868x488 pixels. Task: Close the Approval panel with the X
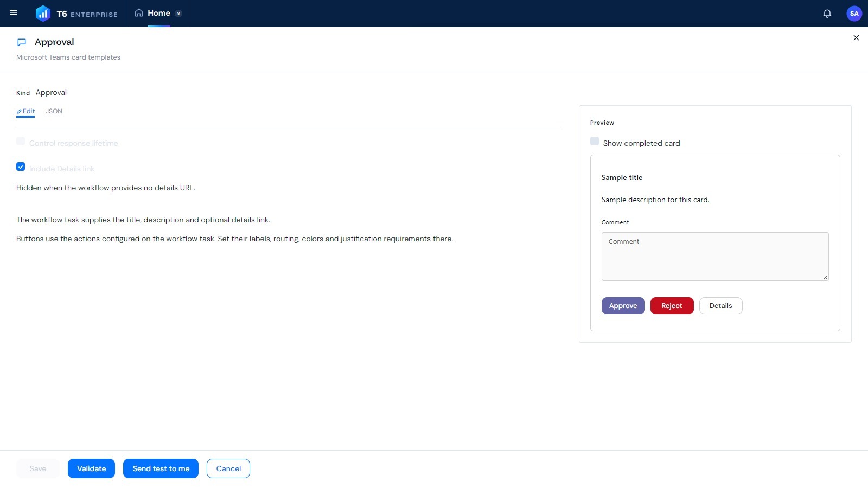(856, 38)
